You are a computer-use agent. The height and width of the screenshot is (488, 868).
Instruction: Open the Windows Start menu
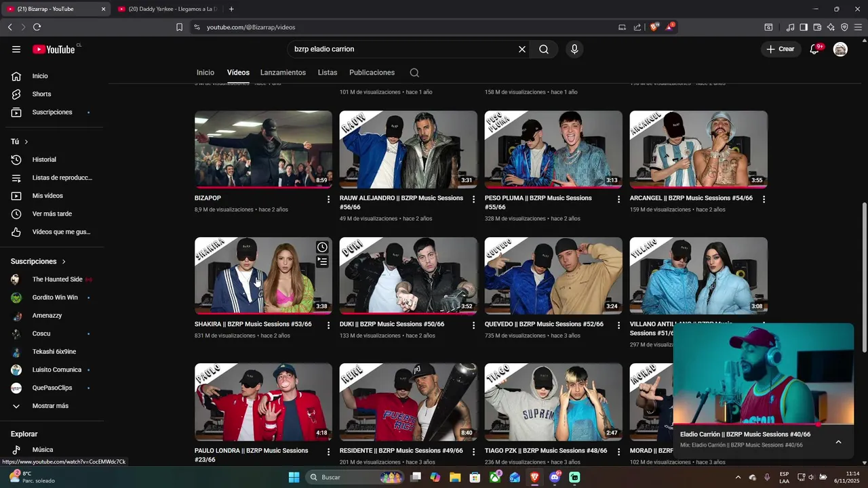point(294,477)
